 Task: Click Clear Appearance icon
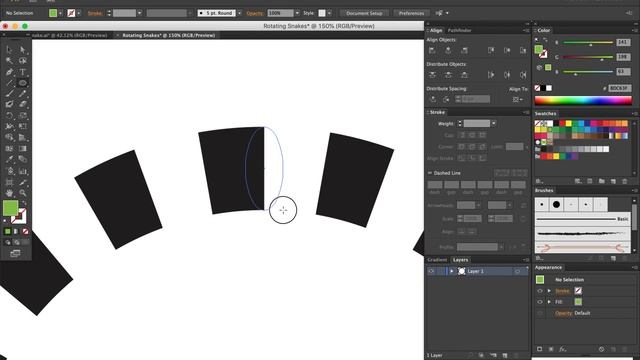601,349
